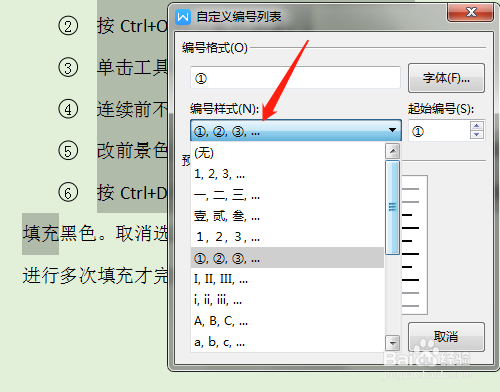Close the 自定义编号列表 dialog
This screenshot has width=500, height=392.
pos(470,12)
